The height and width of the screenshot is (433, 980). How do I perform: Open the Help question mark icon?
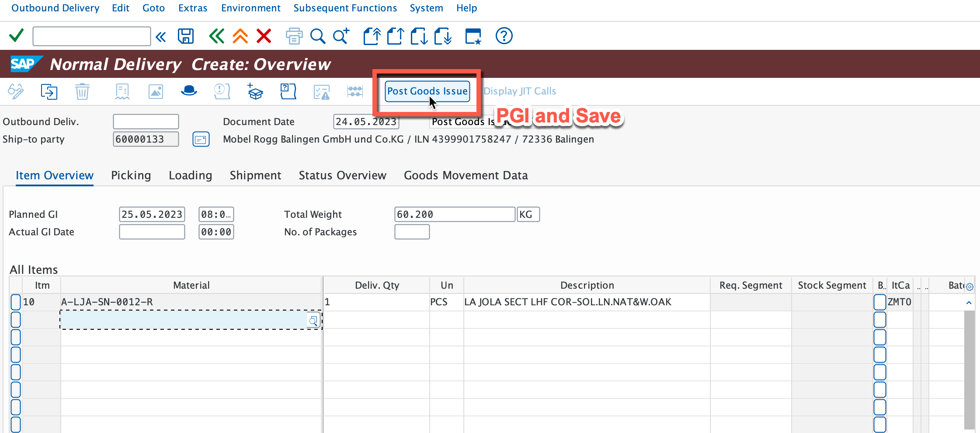coord(504,36)
